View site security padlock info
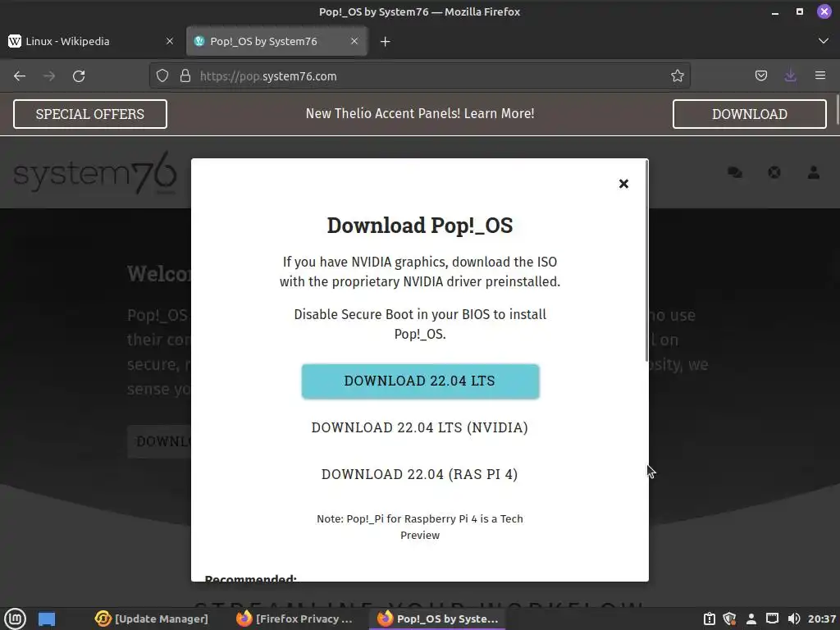The height and width of the screenshot is (630, 840). coord(185,76)
